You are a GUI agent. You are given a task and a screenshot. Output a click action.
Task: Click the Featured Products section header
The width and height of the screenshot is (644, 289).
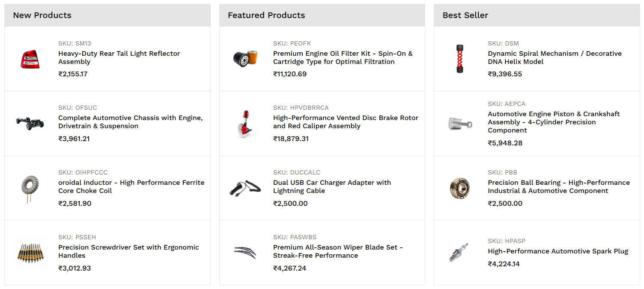(x=266, y=15)
